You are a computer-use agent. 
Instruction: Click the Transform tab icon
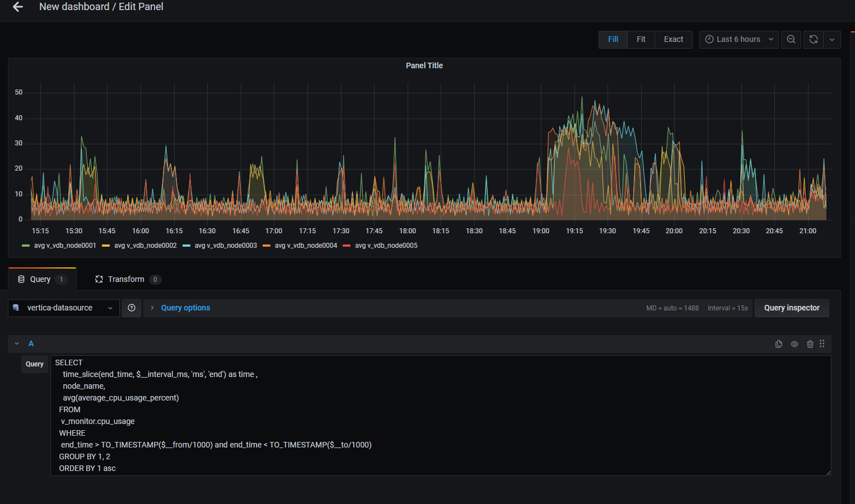coord(99,279)
